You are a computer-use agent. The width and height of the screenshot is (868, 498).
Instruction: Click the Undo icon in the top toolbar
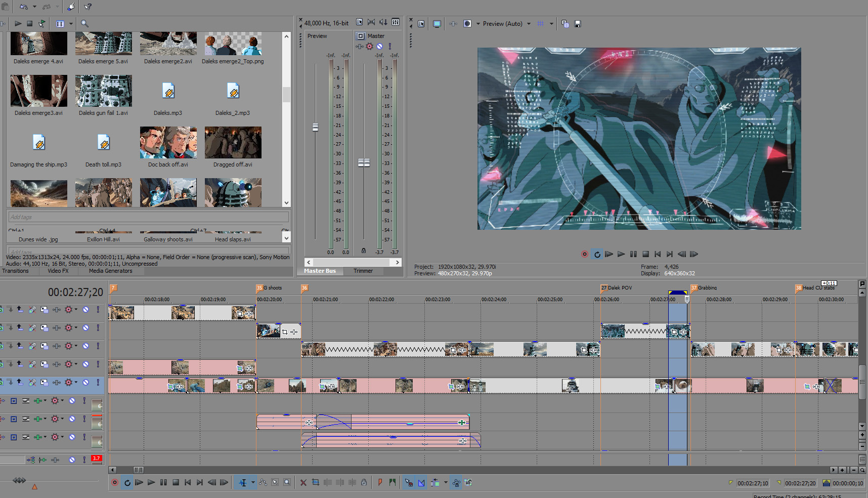(23, 7)
